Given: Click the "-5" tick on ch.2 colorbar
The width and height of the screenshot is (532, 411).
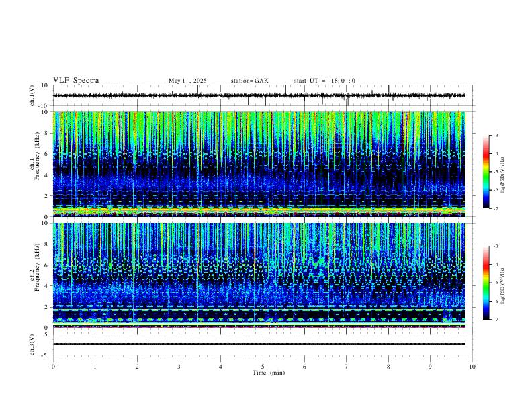Looking at the screenshot, I should (495, 283).
